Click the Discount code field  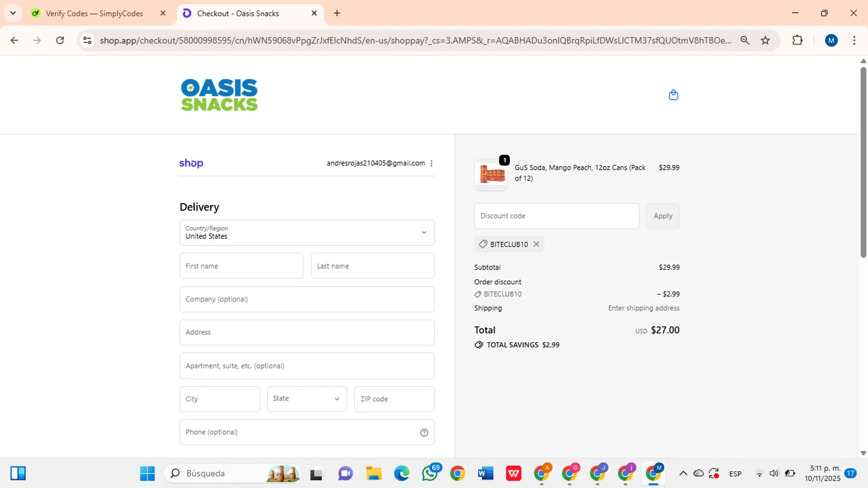tap(557, 216)
